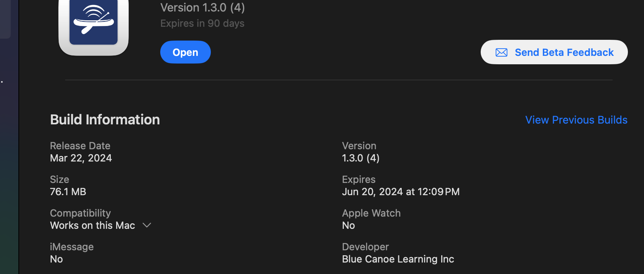Click the envelope icon beside Send Beta Feedback
The height and width of the screenshot is (274, 644).
501,52
